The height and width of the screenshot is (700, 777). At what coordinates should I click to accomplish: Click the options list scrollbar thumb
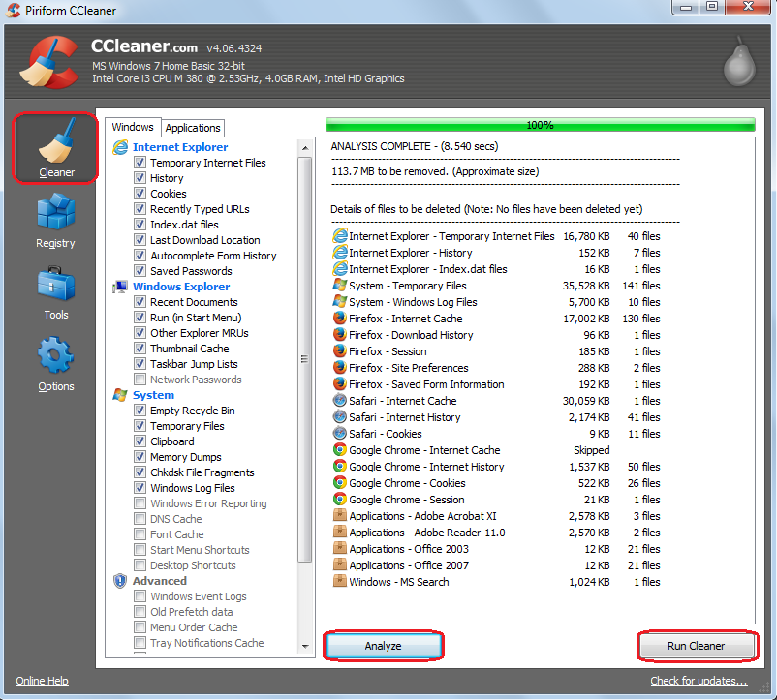pos(305,359)
